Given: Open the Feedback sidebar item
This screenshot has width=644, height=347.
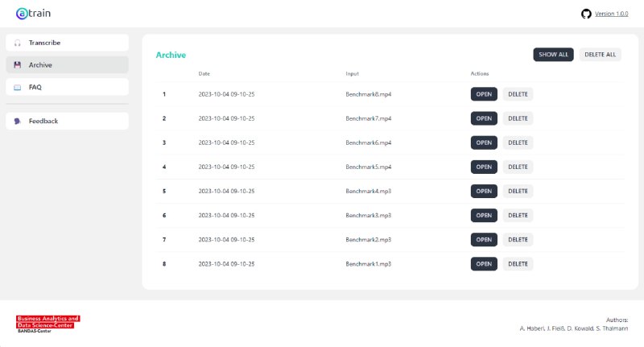Looking at the screenshot, I should [68, 121].
